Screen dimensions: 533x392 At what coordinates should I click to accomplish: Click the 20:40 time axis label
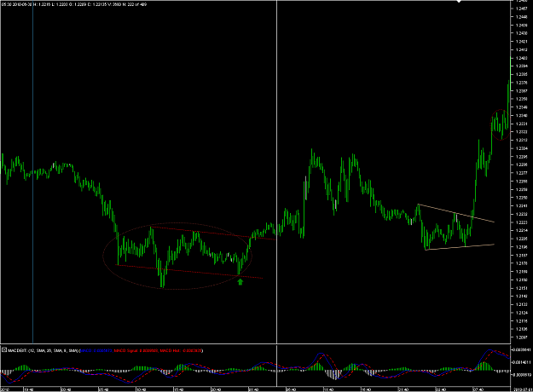pyautogui.click(x=216, y=389)
